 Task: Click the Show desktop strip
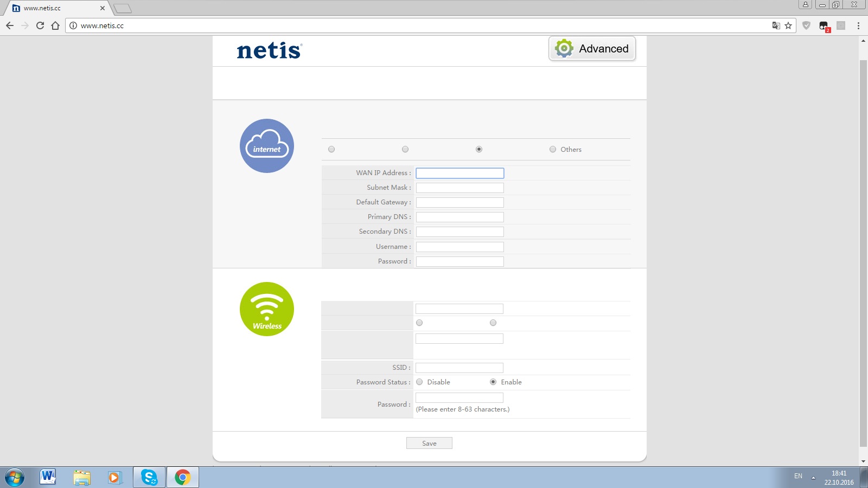click(x=864, y=478)
